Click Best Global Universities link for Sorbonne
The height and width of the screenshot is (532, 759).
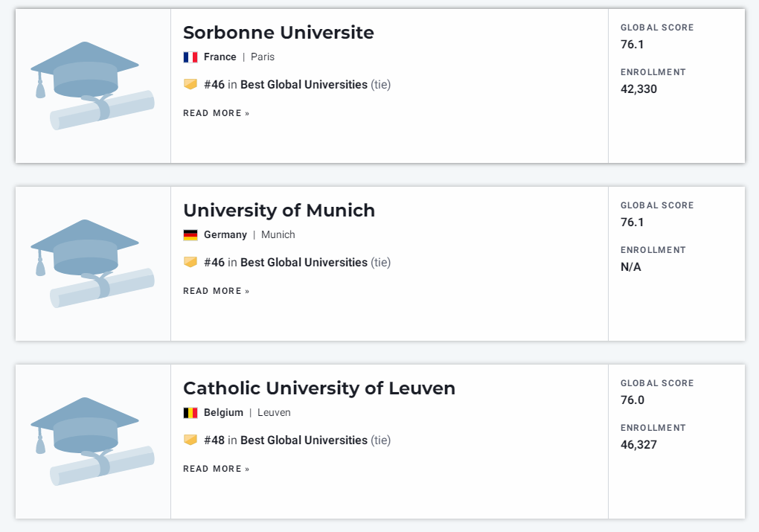tap(304, 84)
